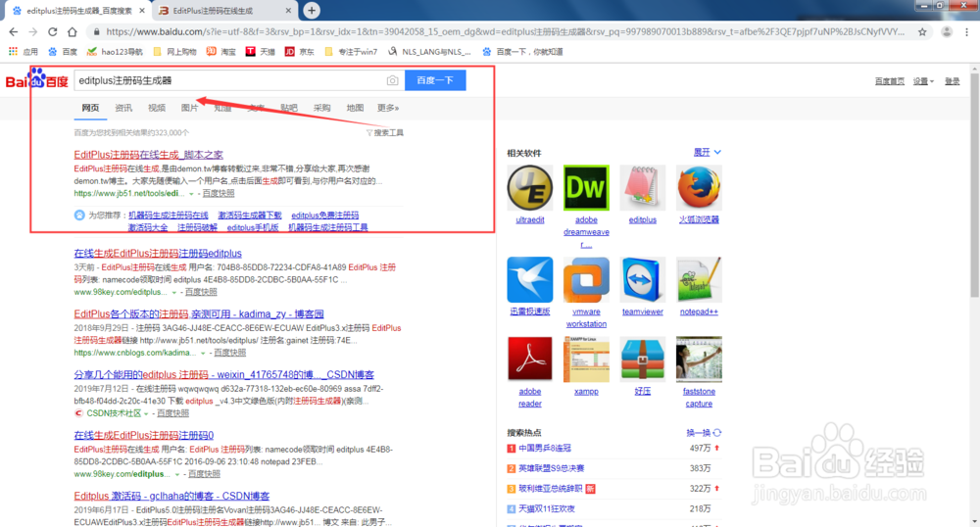The height and width of the screenshot is (527, 980).
Task: Open the NLS_LANG bookmark
Action: tap(429, 52)
